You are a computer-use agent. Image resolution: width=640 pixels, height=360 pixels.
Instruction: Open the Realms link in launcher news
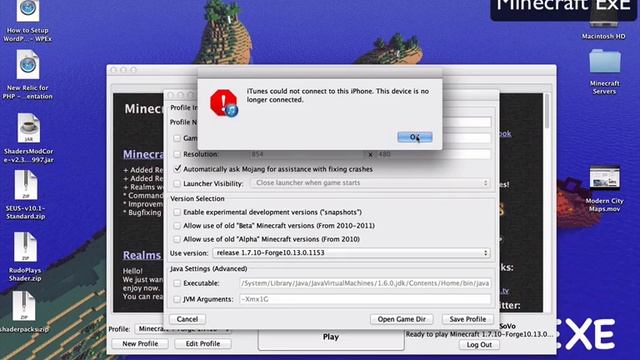142,256
